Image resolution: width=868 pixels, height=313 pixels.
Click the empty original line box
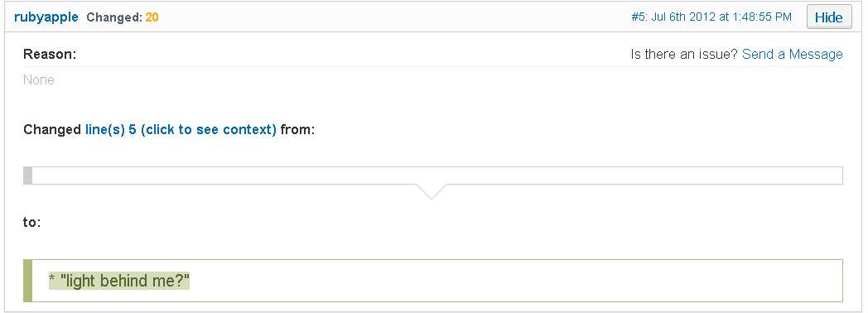pos(433,176)
